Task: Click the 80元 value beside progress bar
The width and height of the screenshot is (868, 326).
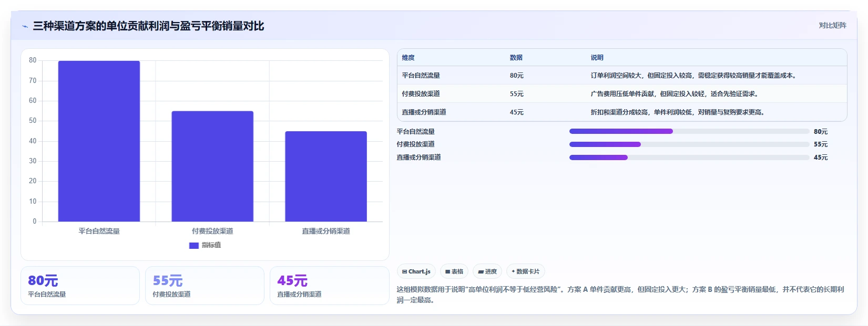Action: [821, 132]
